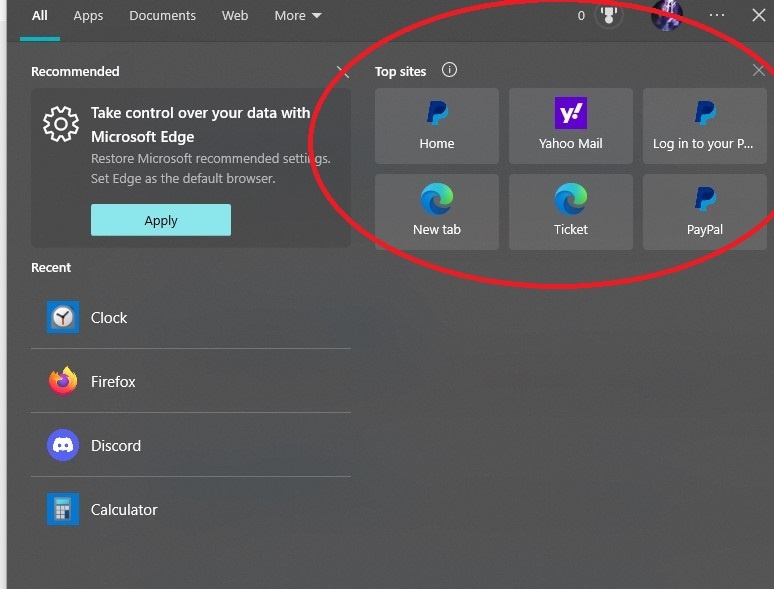774x589 pixels.
Task: Switch to the Apps tab
Action: (88, 16)
